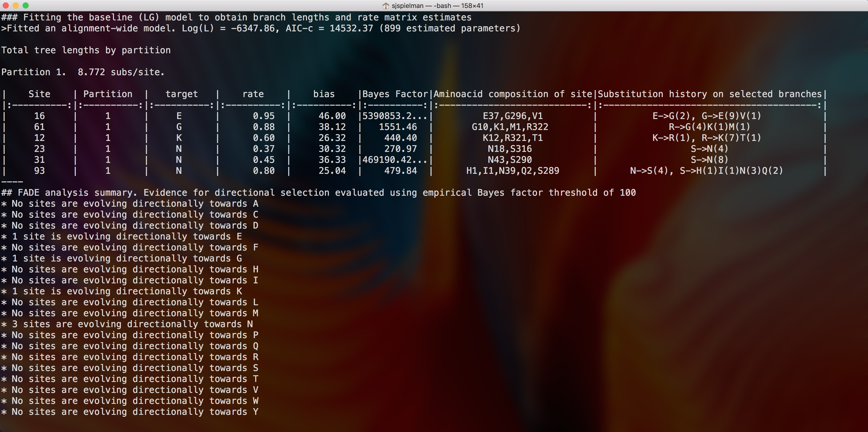Click the 'Fitted an alignment-wide model' log line
868x432 pixels.
[261, 28]
